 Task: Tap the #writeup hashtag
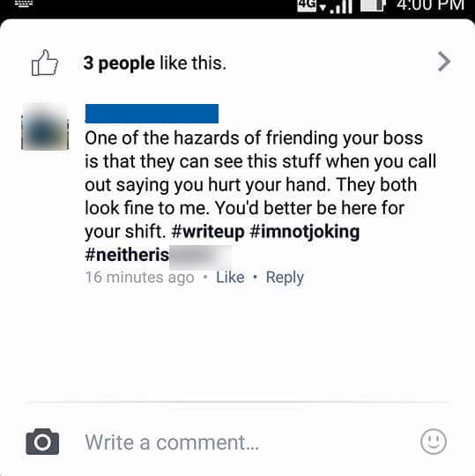tap(208, 232)
